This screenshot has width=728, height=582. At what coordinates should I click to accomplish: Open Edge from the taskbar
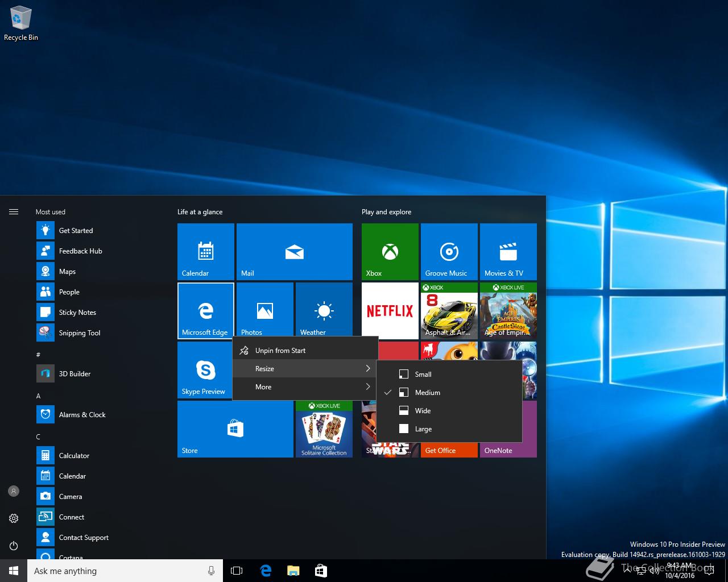coord(265,571)
